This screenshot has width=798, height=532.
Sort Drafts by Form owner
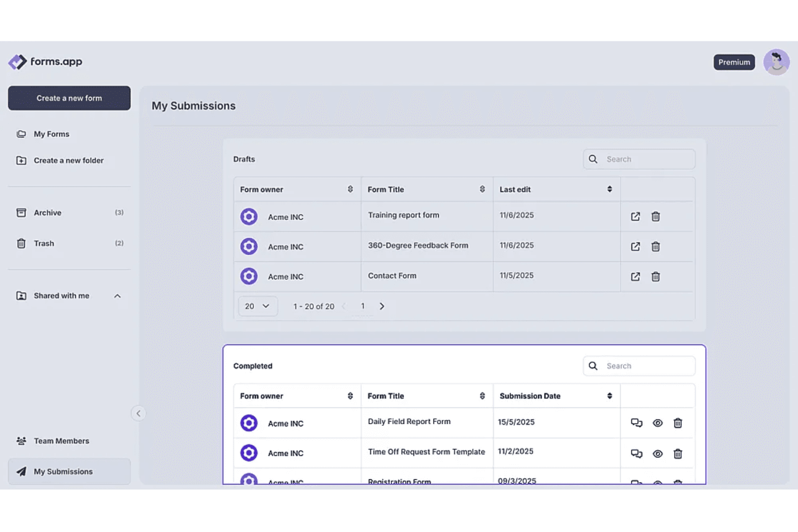350,189
